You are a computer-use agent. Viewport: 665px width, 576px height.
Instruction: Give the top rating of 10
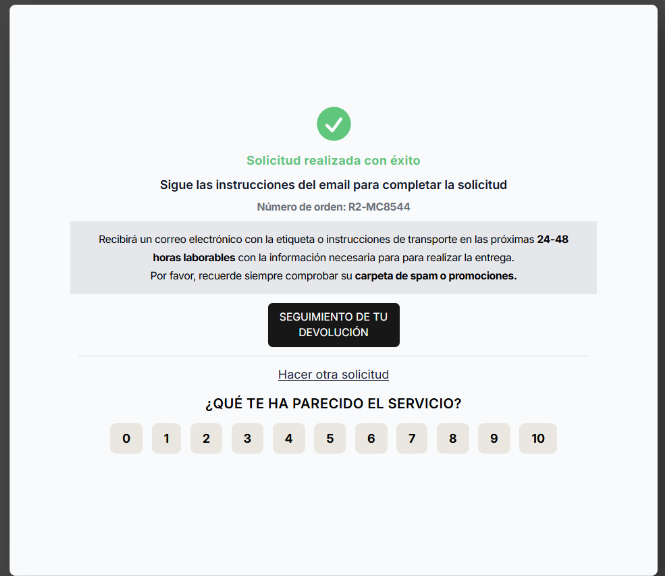point(538,438)
